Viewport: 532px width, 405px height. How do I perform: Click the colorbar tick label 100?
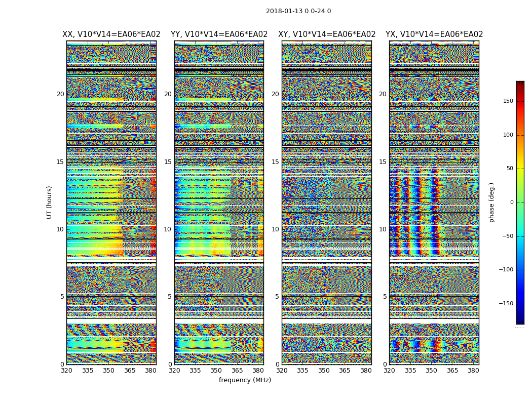pos(508,135)
